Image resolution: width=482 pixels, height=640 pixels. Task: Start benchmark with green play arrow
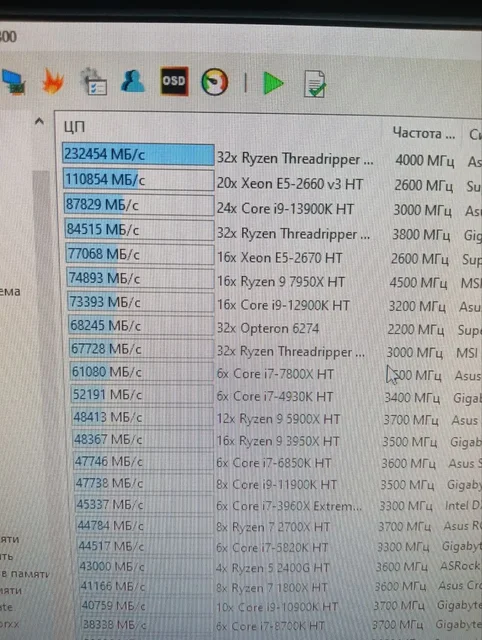point(273,83)
